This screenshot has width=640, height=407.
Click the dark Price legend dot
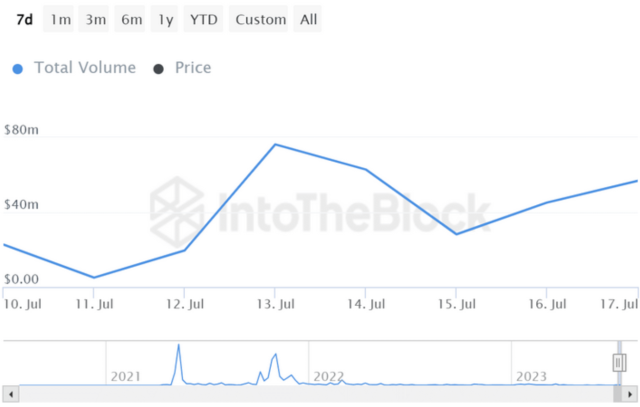point(158,69)
